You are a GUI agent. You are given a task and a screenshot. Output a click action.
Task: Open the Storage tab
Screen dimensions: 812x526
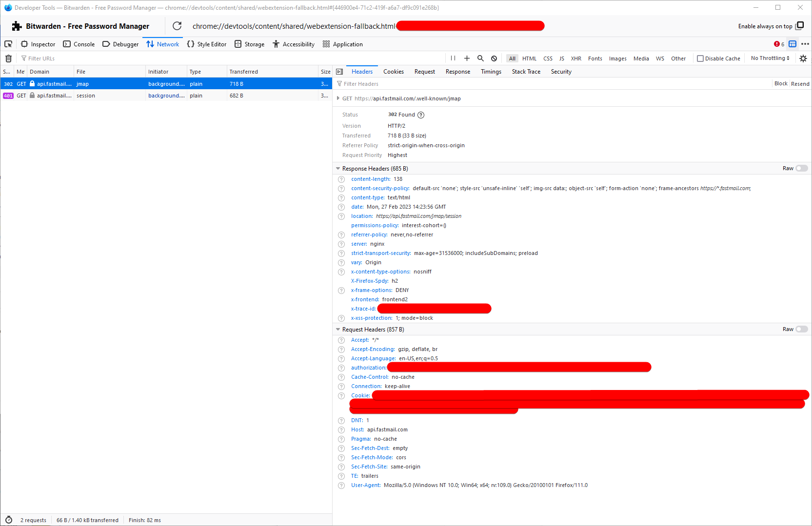point(249,44)
